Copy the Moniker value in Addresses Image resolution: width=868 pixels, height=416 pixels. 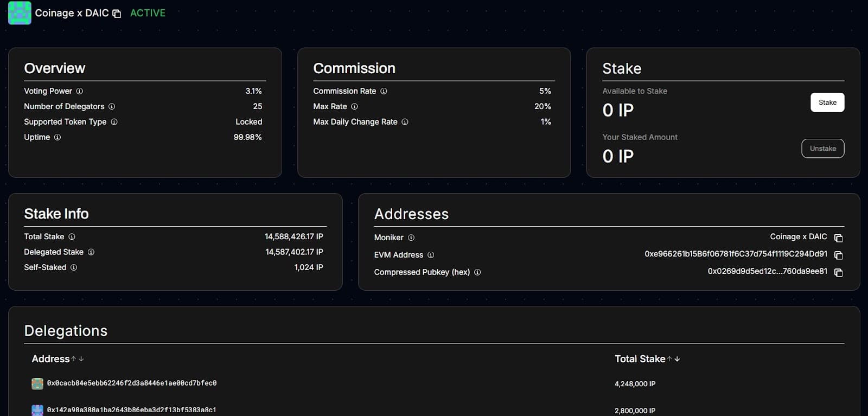[x=838, y=238]
